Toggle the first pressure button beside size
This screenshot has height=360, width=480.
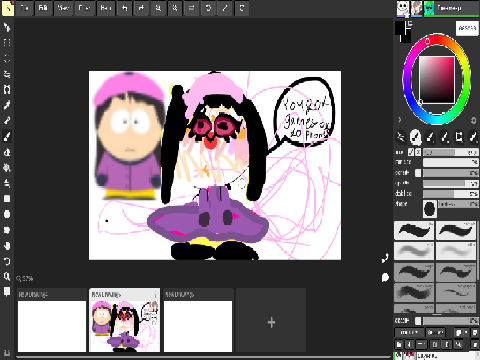(x=411, y=152)
